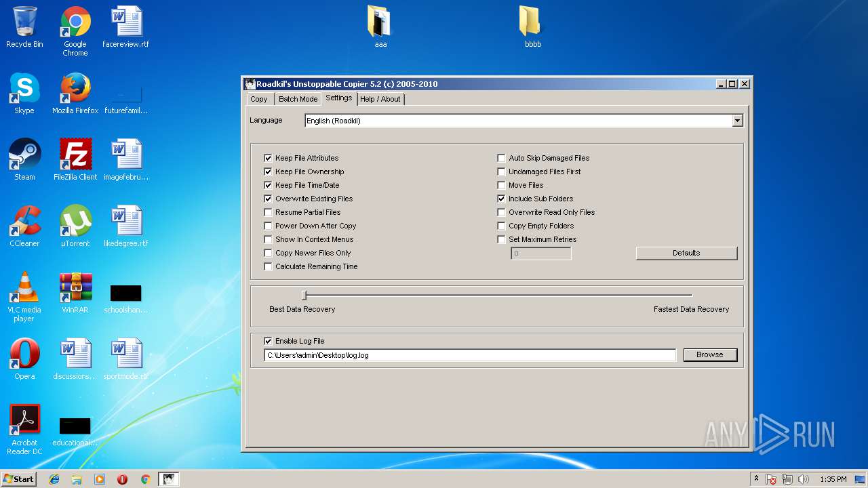Uncheck Keep File Attributes

268,158
